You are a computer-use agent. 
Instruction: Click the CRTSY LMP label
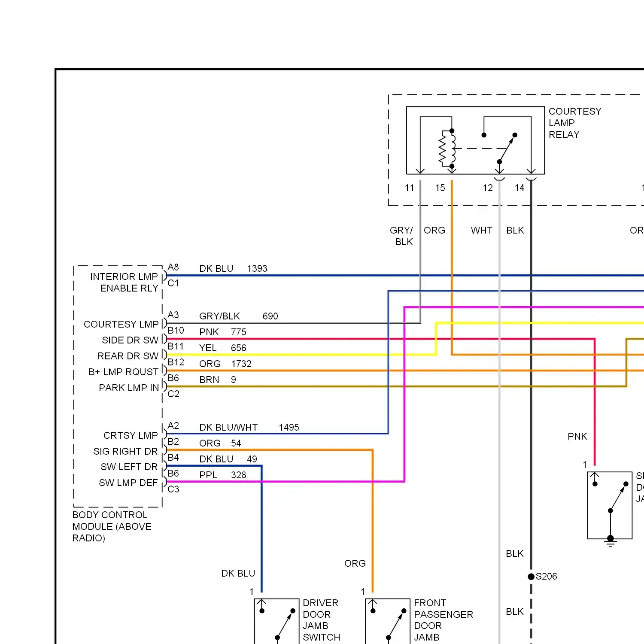point(131,435)
